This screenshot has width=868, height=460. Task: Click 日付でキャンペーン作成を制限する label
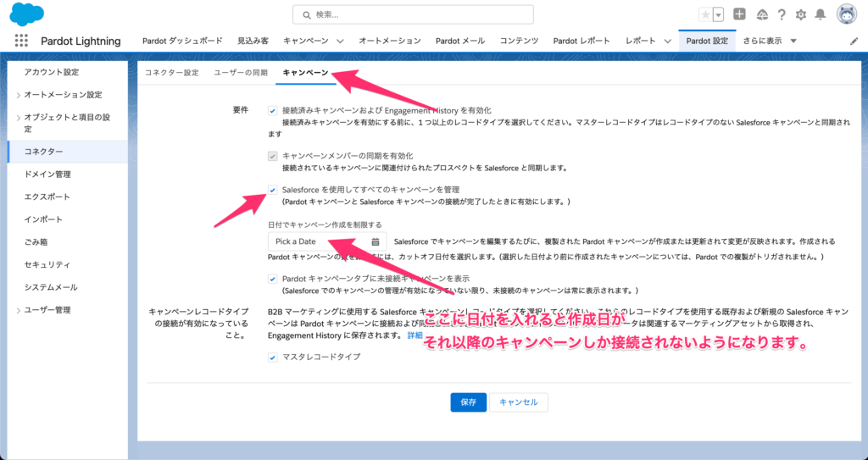pyautogui.click(x=325, y=224)
